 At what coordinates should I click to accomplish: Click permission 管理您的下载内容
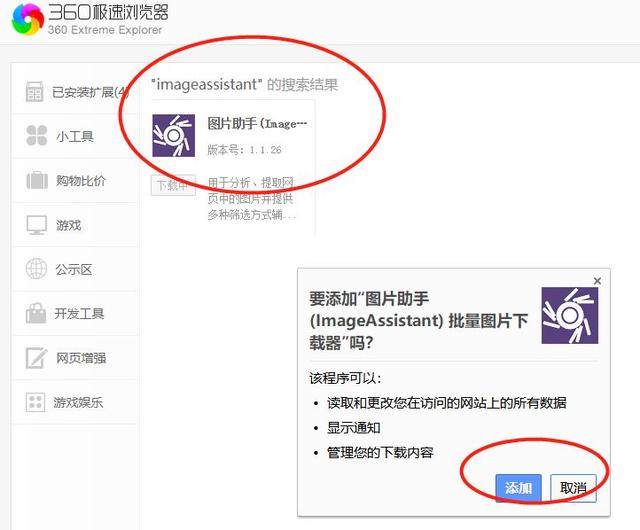coord(380,452)
